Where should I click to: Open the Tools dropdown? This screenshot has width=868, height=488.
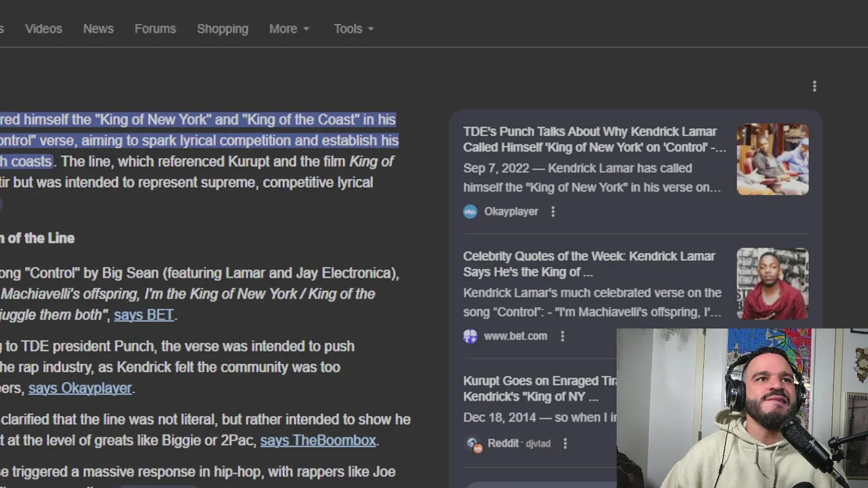click(353, 28)
